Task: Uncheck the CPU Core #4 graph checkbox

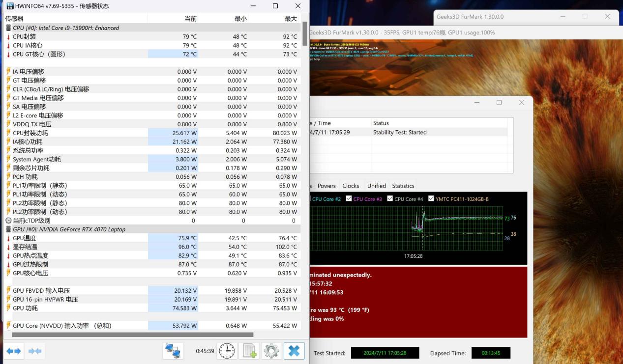Action: 390,198
